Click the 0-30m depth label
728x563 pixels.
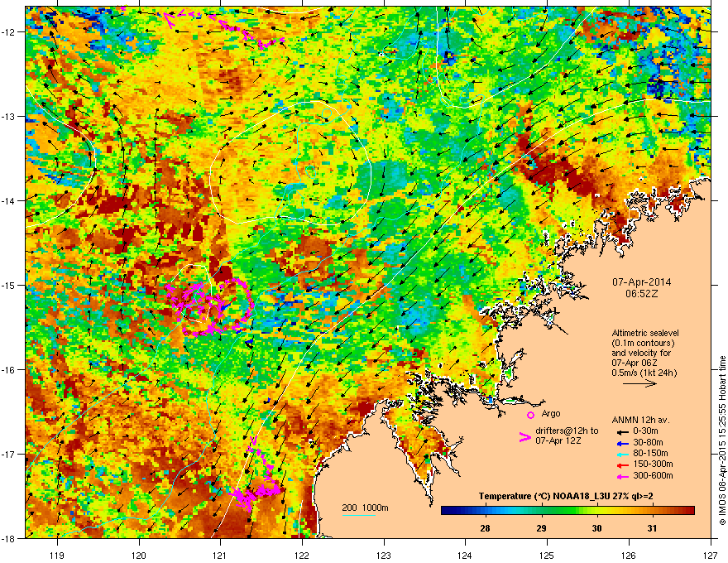click(x=645, y=431)
